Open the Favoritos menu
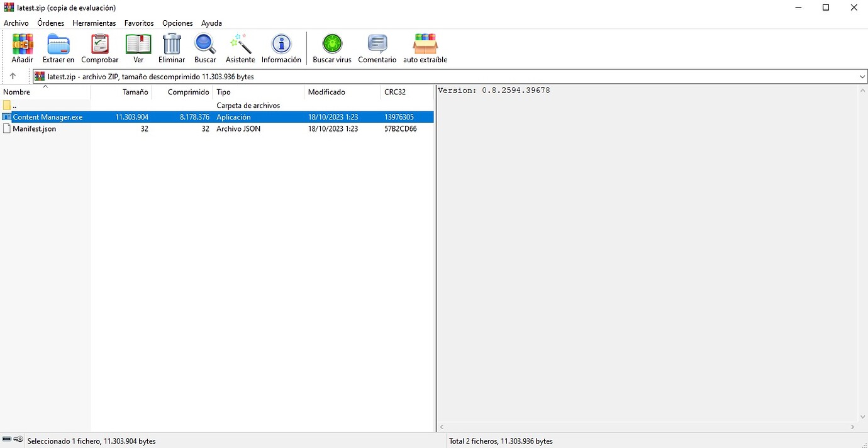Image resolution: width=868 pixels, height=448 pixels. tap(139, 23)
